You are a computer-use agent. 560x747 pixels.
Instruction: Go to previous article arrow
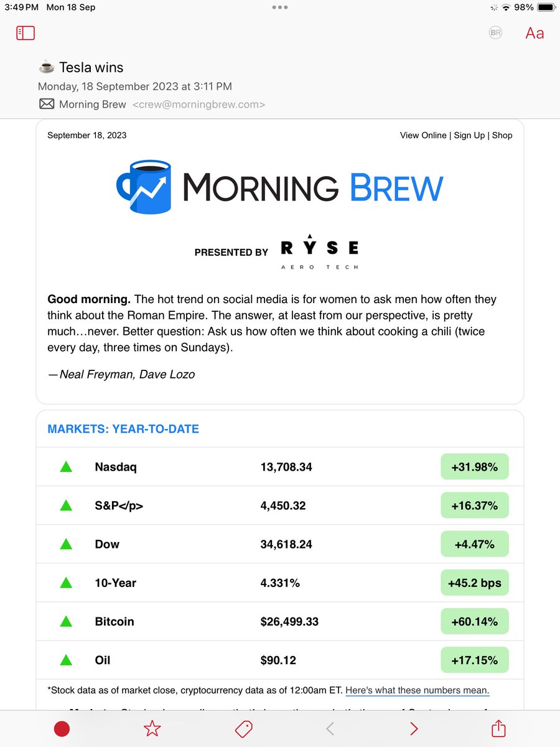click(x=330, y=729)
